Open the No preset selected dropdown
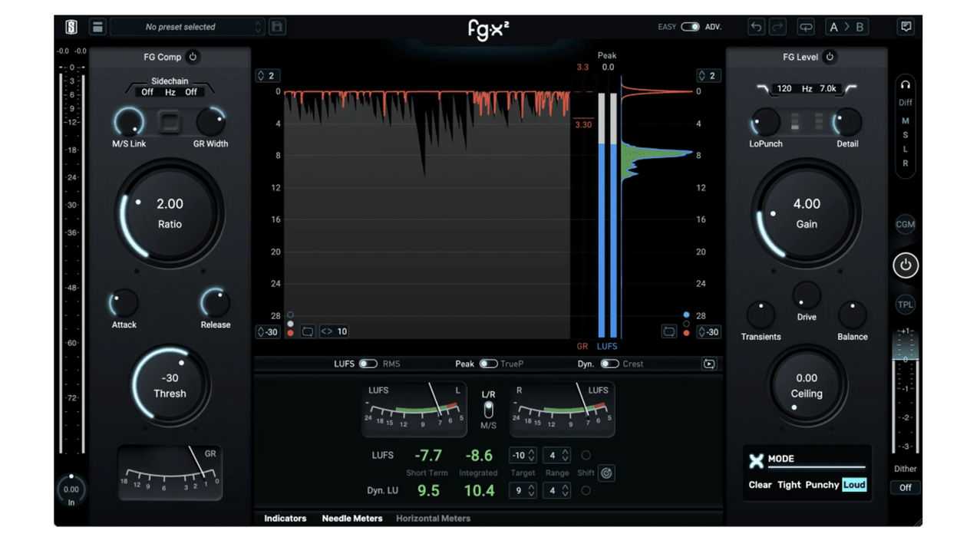980x537 pixels. click(x=187, y=27)
